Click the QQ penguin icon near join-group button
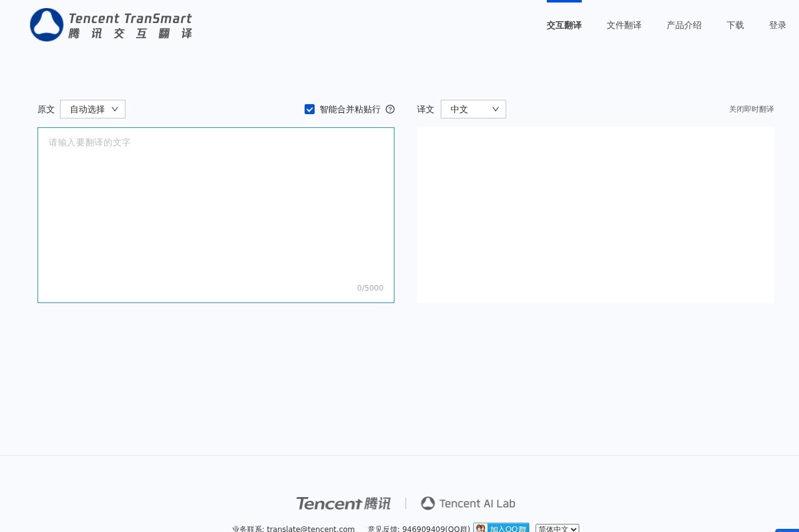799x532 pixels. click(481, 528)
